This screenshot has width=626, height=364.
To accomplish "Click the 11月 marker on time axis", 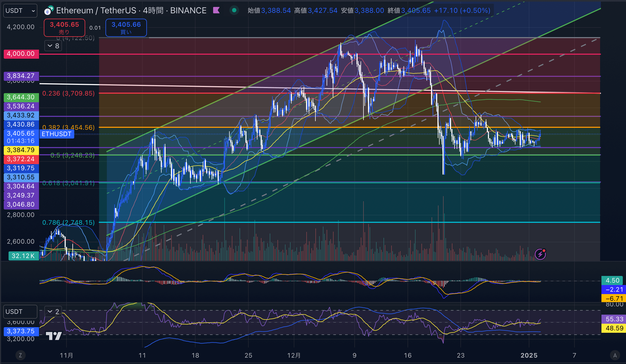I will click(x=66, y=355).
